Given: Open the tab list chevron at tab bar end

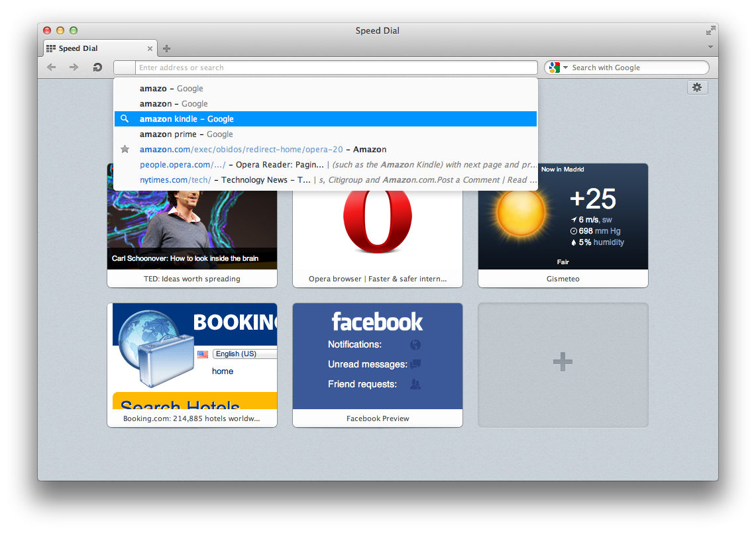Looking at the screenshot, I should click(710, 48).
